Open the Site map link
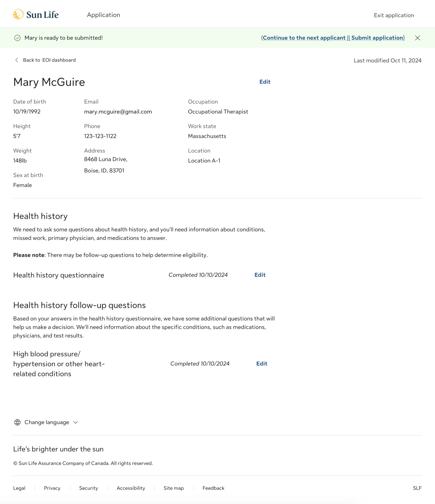Image resolution: width=435 pixels, height=504 pixels. coord(174,488)
